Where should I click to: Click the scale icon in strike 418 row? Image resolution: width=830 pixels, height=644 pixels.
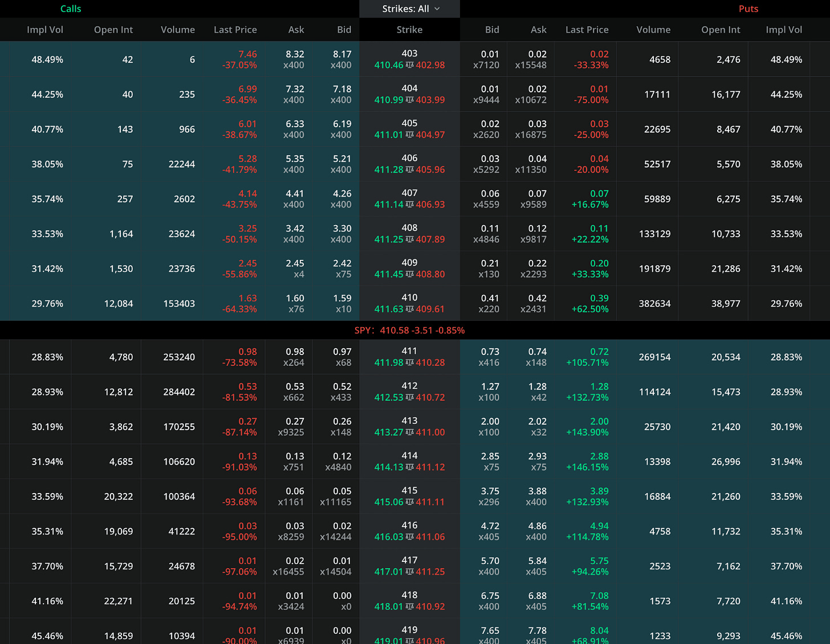[x=409, y=606]
